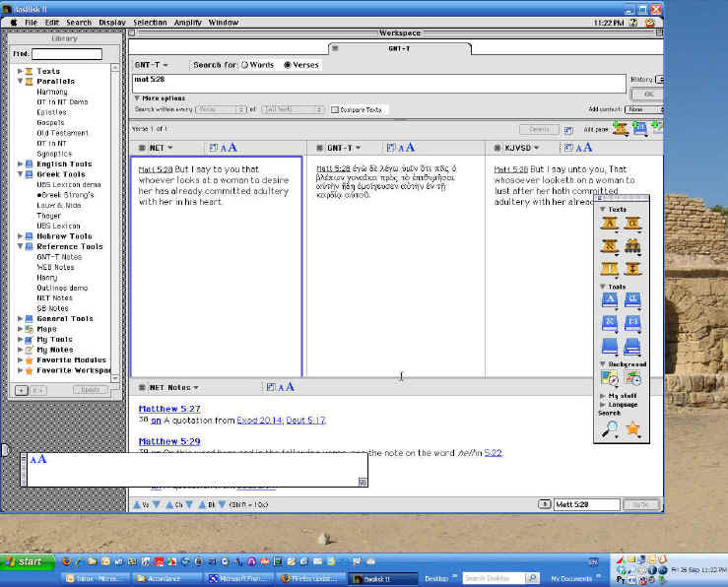Click the magnifying glass Search icon in palette
The width and height of the screenshot is (728, 587).
click(609, 428)
